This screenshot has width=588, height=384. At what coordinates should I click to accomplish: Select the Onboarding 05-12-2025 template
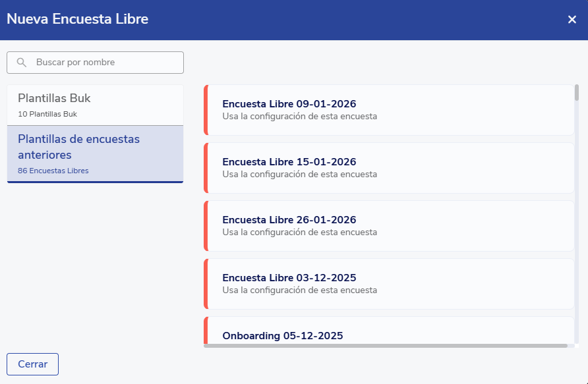tap(389, 332)
